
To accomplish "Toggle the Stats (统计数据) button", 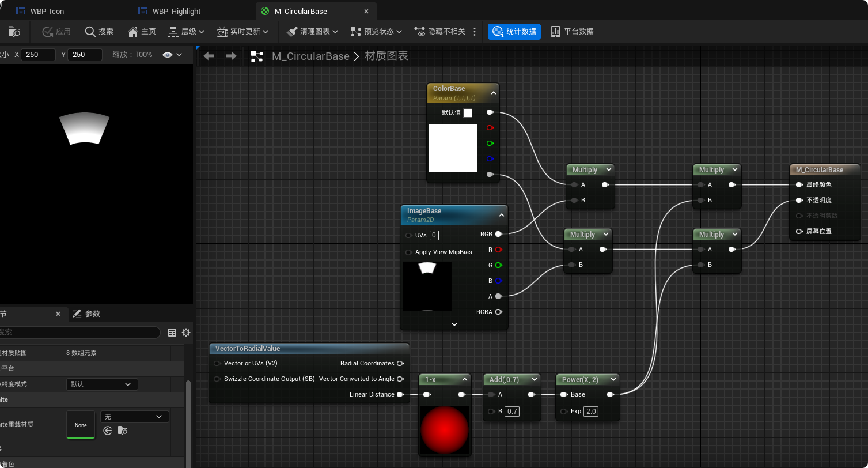I will (514, 32).
